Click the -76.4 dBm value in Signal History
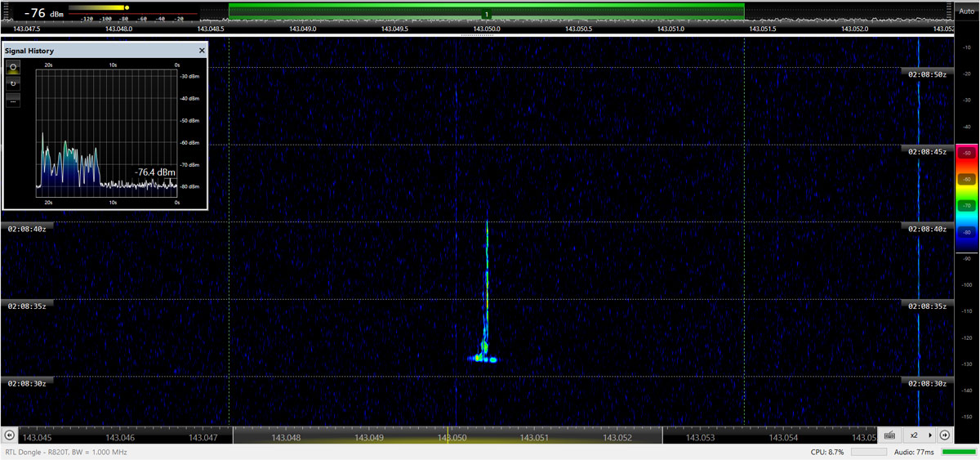The width and height of the screenshot is (980, 460). click(154, 172)
